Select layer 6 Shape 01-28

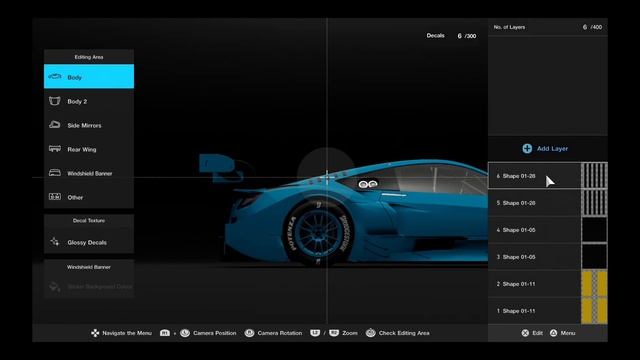pos(547,176)
